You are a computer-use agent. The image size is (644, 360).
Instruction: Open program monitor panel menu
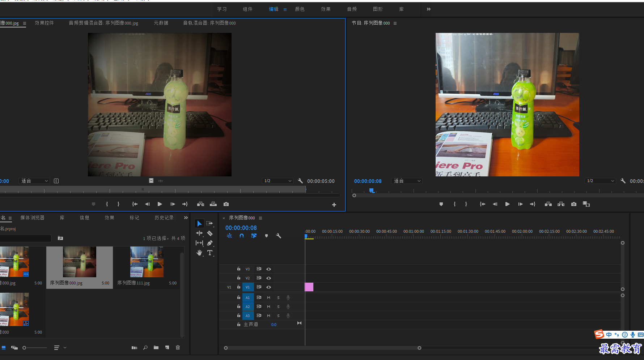(x=395, y=23)
